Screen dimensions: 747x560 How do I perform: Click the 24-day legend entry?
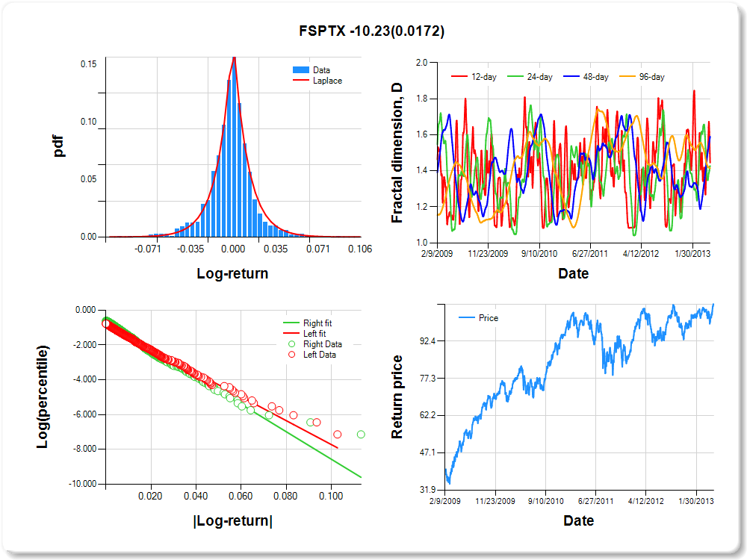(530, 77)
